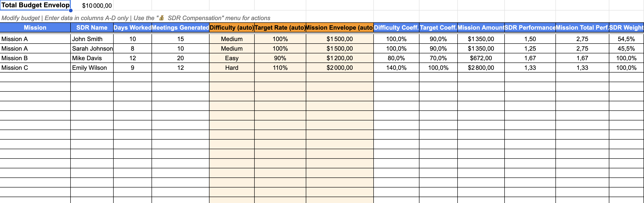Select Emily Wilson's Hard difficulty cell

pos(231,68)
